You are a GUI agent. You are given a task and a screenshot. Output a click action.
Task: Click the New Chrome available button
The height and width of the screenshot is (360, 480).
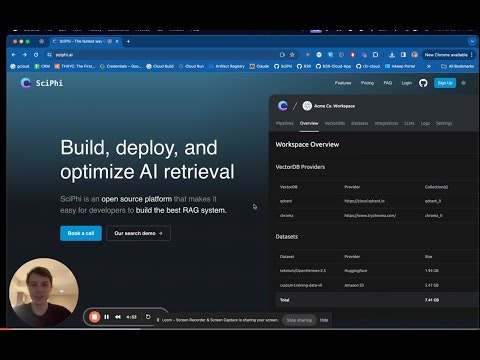(448, 55)
